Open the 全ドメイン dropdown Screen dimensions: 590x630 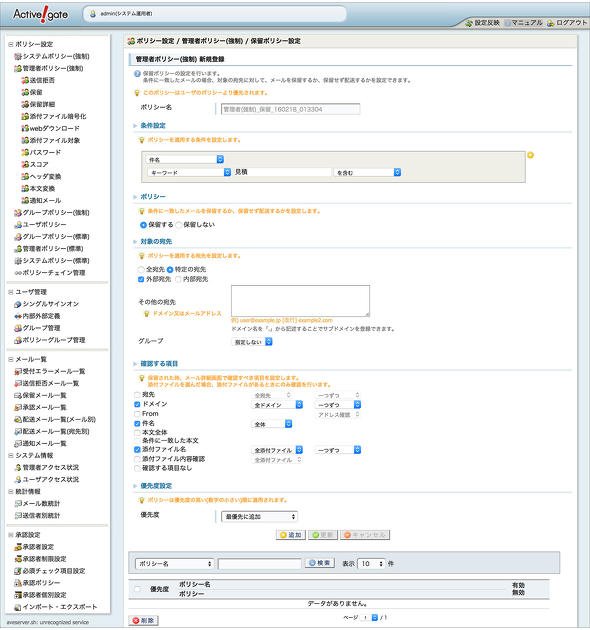coord(277,405)
